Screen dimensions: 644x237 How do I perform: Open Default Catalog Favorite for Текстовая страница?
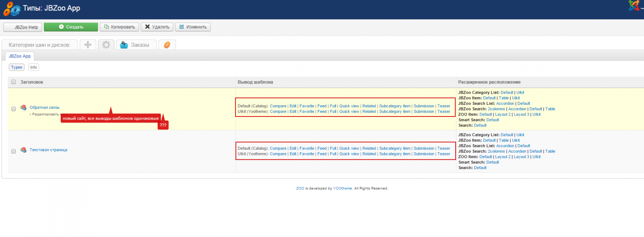[307, 149]
